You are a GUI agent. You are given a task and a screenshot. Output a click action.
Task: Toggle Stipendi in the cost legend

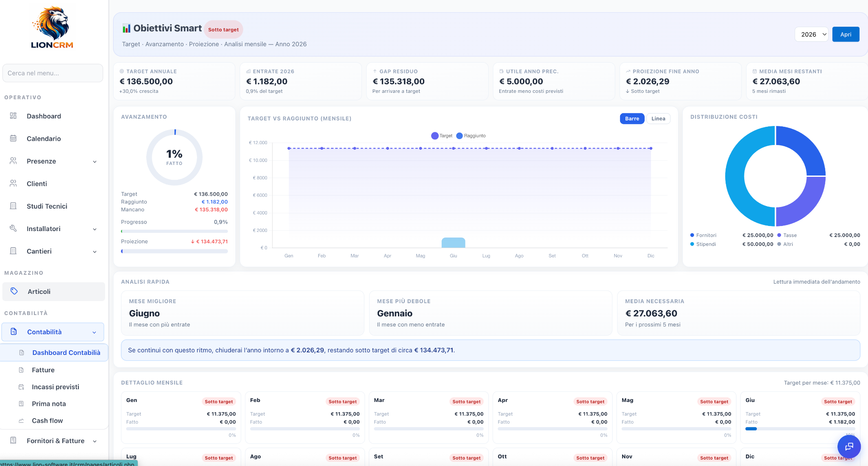(x=703, y=244)
